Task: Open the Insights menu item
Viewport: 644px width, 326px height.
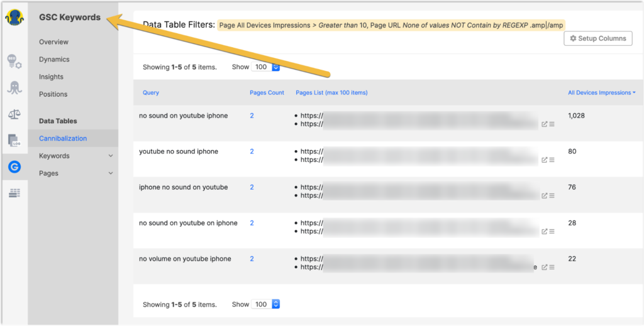Action: [x=51, y=77]
